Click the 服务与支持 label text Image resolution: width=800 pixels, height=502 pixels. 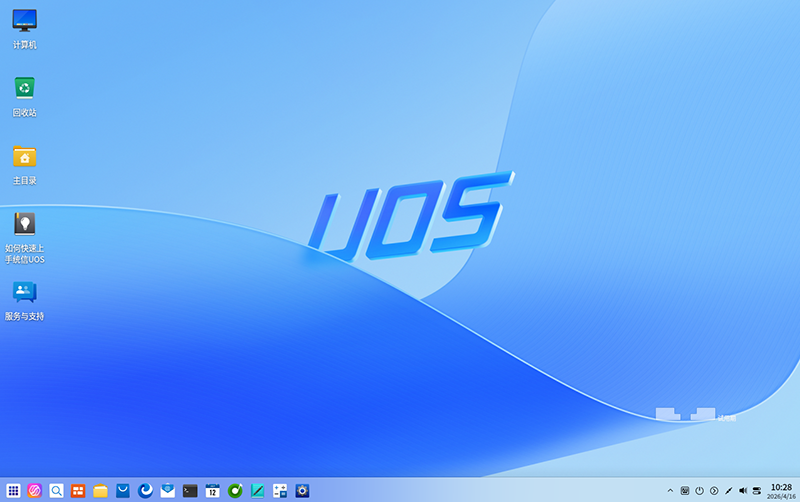coord(24,316)
